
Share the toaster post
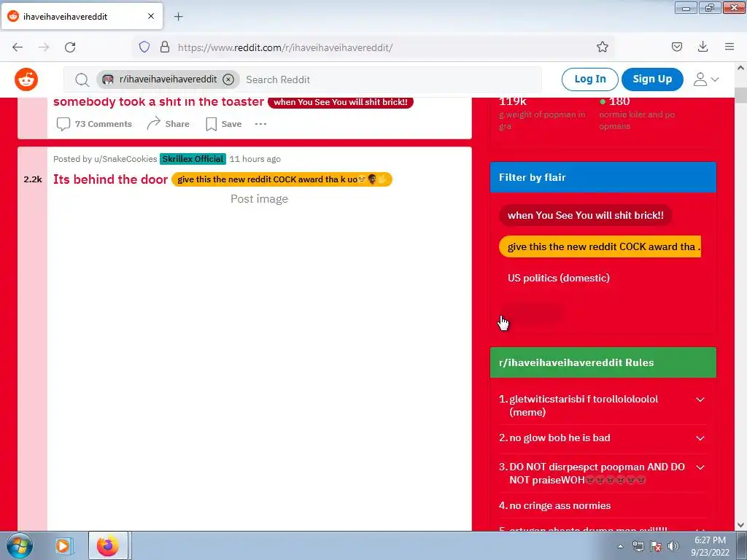(169, 124)
